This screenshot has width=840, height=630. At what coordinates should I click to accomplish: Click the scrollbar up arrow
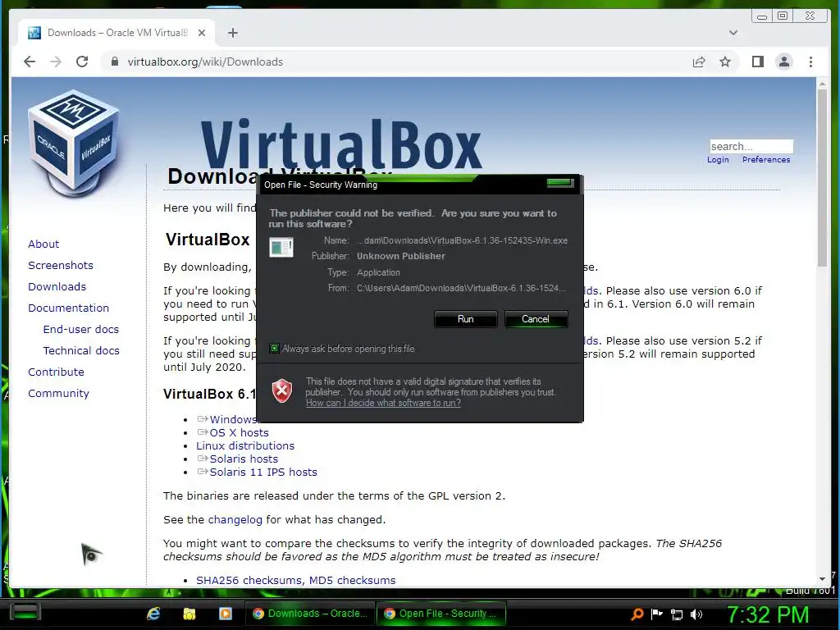point(822,84)
